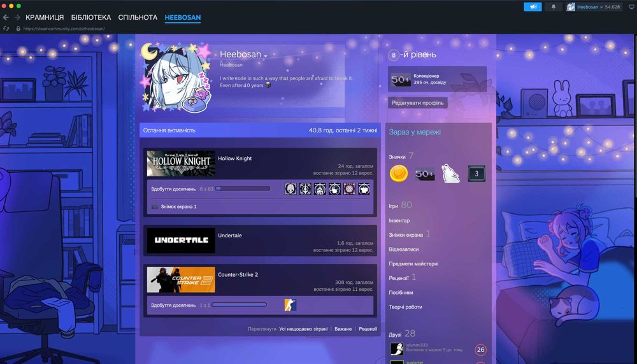Open account dropdown Heebosan in top bar
This screenshot has width=637, height=364.
pos(589,7)
